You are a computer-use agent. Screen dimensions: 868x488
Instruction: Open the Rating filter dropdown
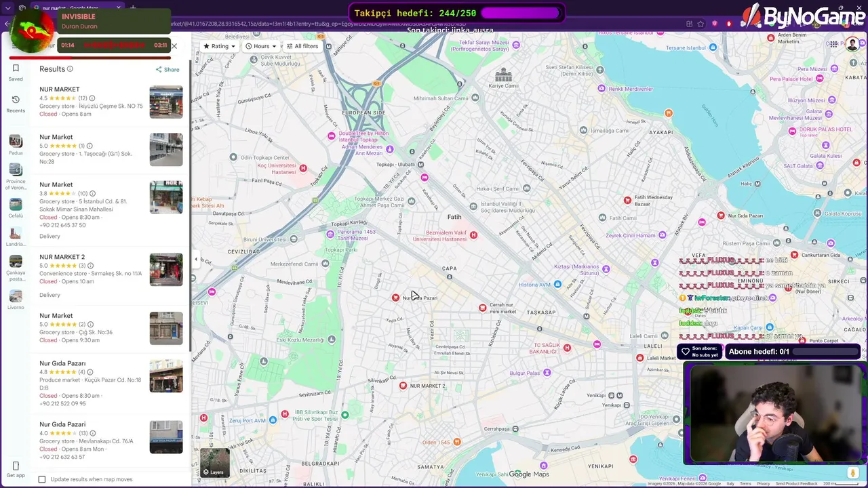[x=219, y=46]
